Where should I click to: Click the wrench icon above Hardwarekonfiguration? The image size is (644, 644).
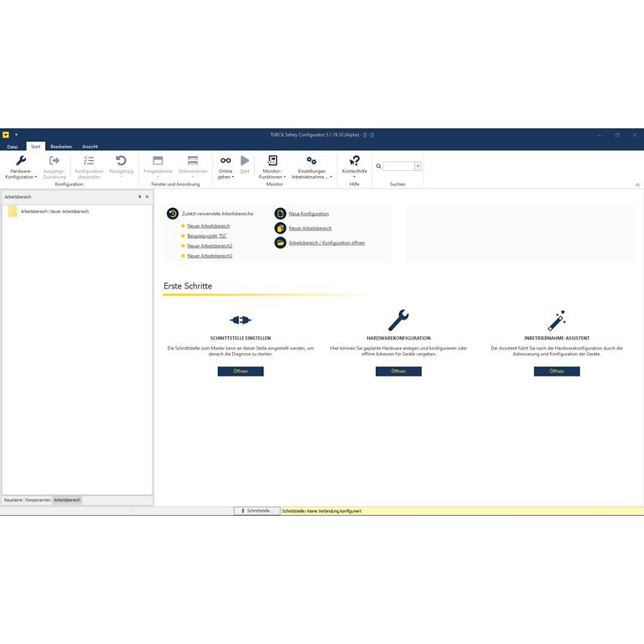click(398, 320)
